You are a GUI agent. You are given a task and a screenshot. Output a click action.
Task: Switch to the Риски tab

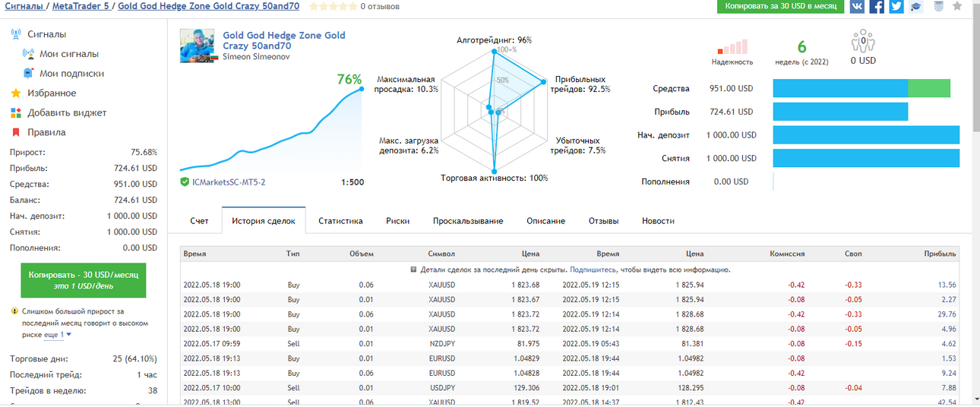[x=397, y=221]
